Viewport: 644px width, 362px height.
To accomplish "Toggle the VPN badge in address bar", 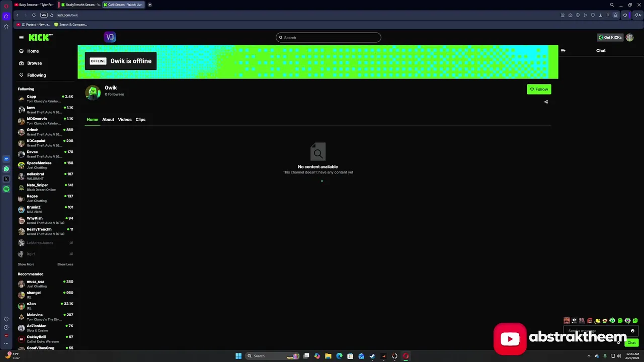I will coord(44,15).
